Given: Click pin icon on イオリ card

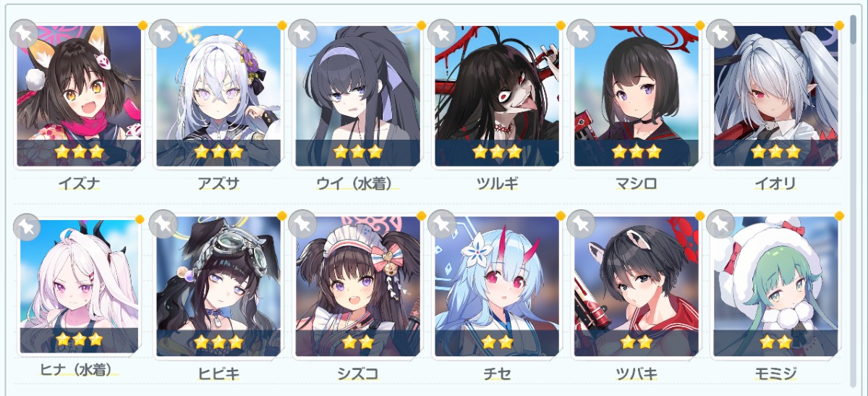Looking at the screenshot, I should tap(720, 33).
